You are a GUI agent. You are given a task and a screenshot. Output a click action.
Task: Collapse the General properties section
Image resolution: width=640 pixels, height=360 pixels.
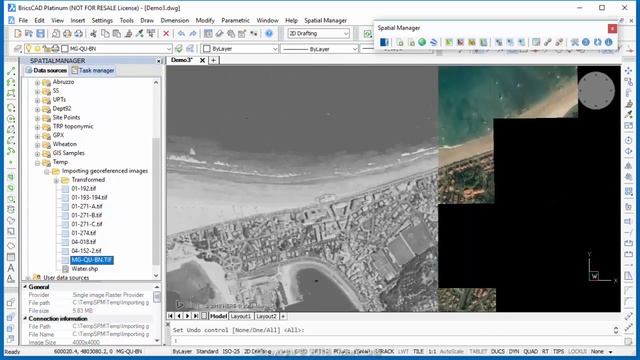click(x=25, y=287)
